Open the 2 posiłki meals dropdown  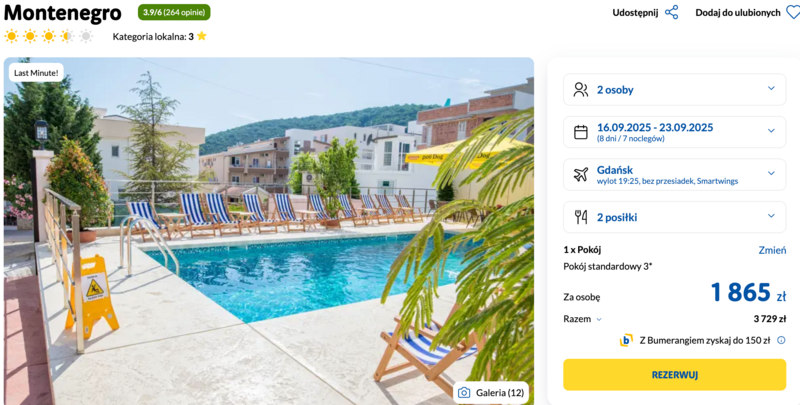pos(674,217)
